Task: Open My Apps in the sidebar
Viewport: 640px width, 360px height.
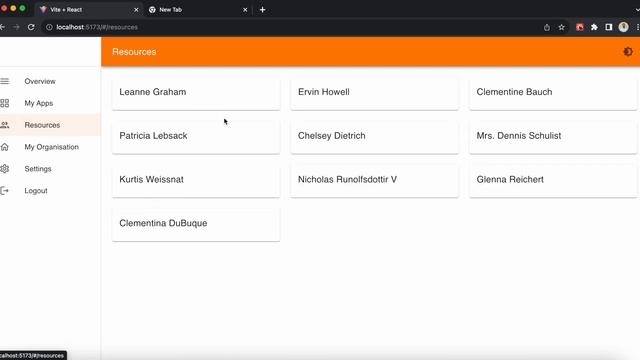Action: [49, 103]
